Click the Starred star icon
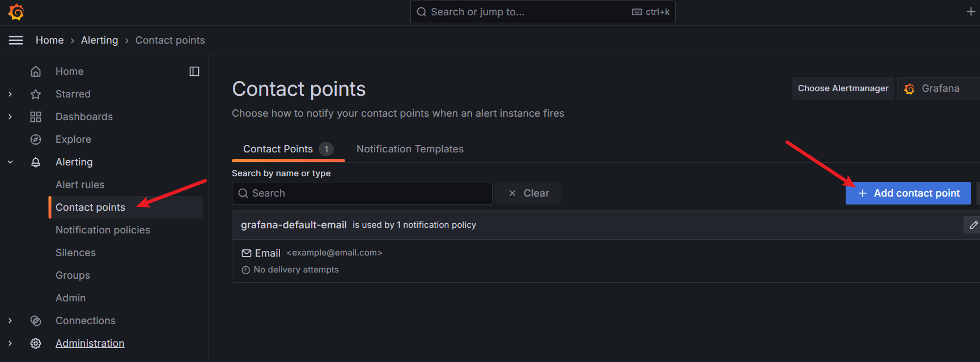980x362 pixels. point(36,94)
